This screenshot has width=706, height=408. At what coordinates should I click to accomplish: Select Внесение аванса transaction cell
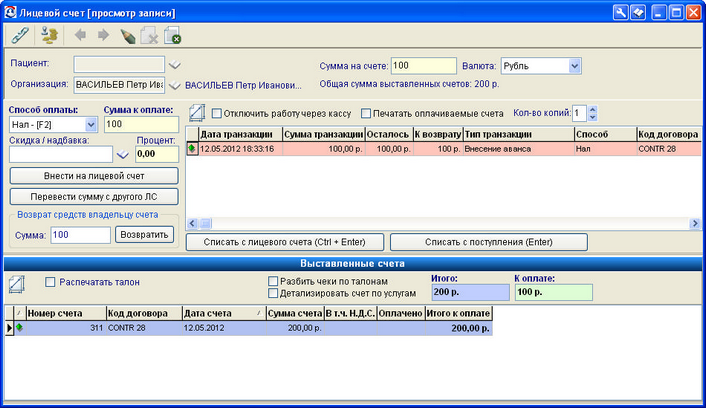click(x=519, y=149)
